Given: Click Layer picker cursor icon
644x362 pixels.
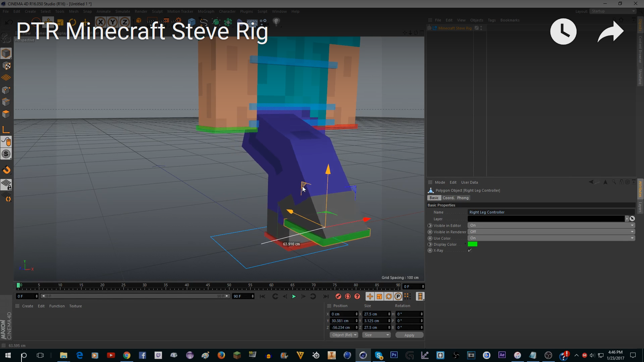Looking at the screenshot, I should (x=632, y=219).
